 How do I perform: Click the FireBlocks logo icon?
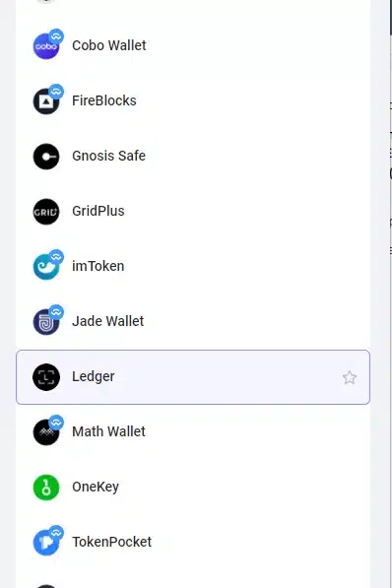[x=46, y=101]
